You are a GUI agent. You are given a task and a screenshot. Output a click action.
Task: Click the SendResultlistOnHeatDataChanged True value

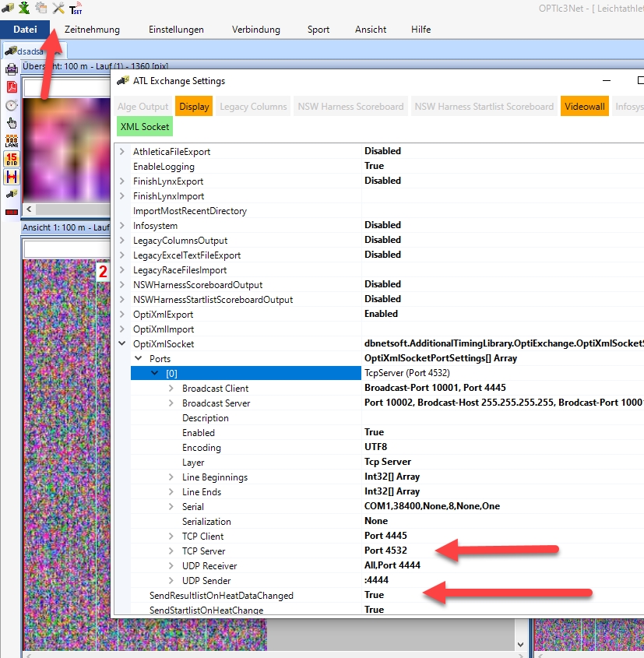[374, 596]
